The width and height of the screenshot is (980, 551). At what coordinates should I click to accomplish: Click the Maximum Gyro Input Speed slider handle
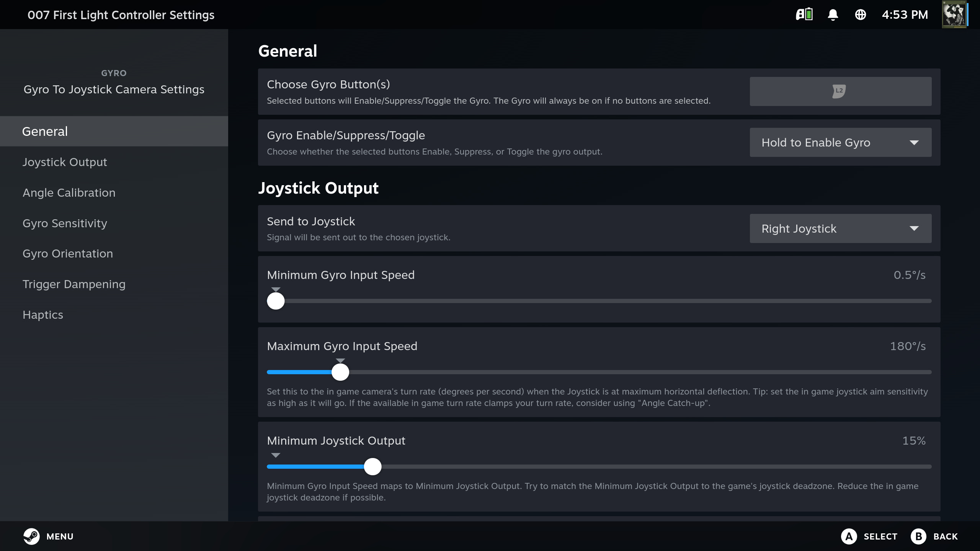pyautogui.click(x=340, y=372)
